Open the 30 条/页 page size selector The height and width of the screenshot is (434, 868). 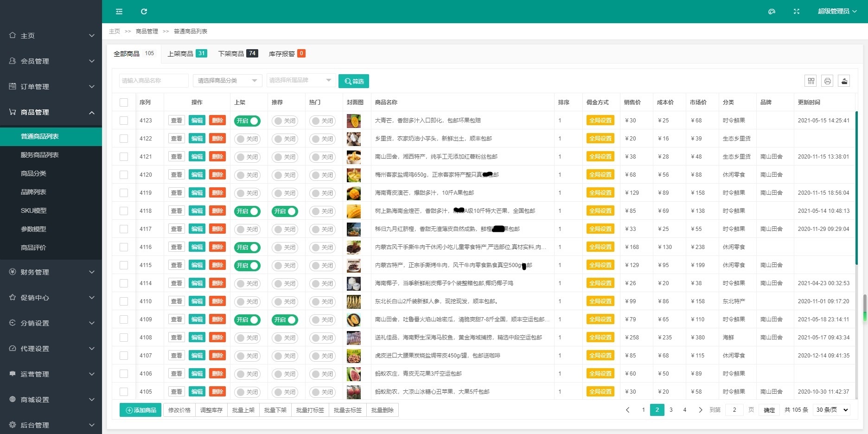832,410
